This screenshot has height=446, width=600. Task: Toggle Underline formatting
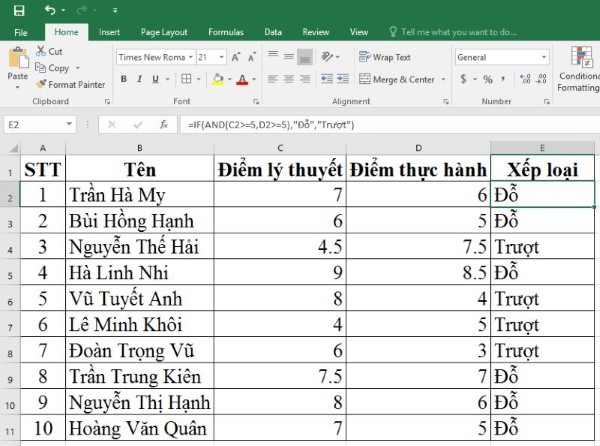tap(155, 79)
